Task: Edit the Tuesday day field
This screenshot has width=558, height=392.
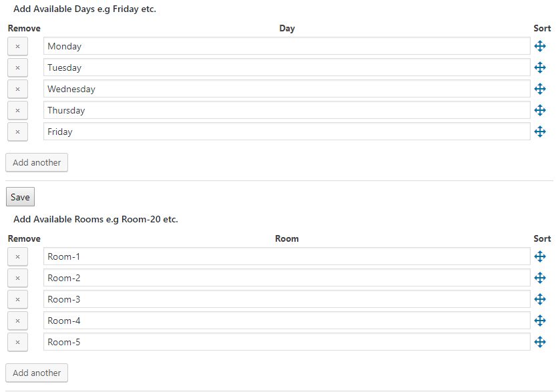Action: point(287,67)
